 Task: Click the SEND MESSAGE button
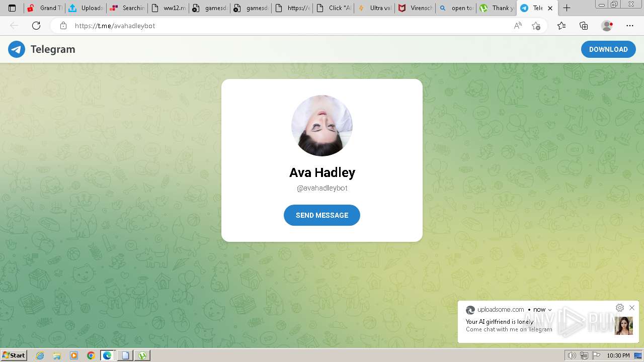pos(322,215)
